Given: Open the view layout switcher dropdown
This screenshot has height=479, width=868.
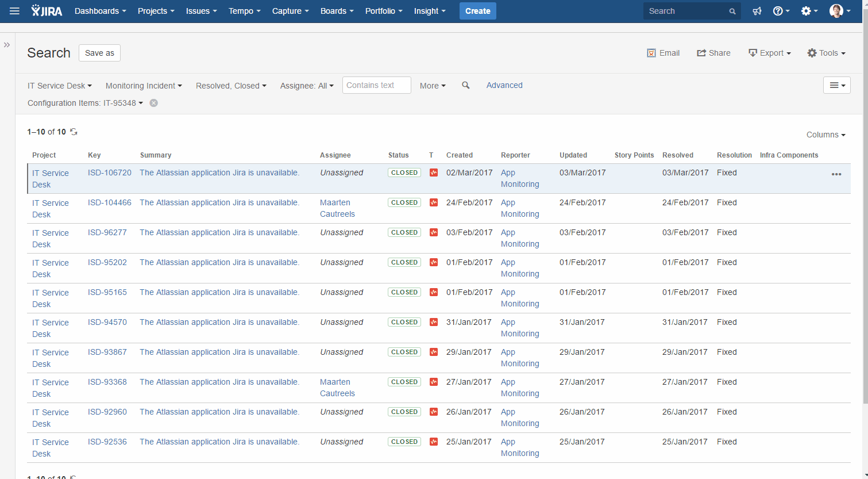Looking at the screenshot, I should [x=837, y=85].
